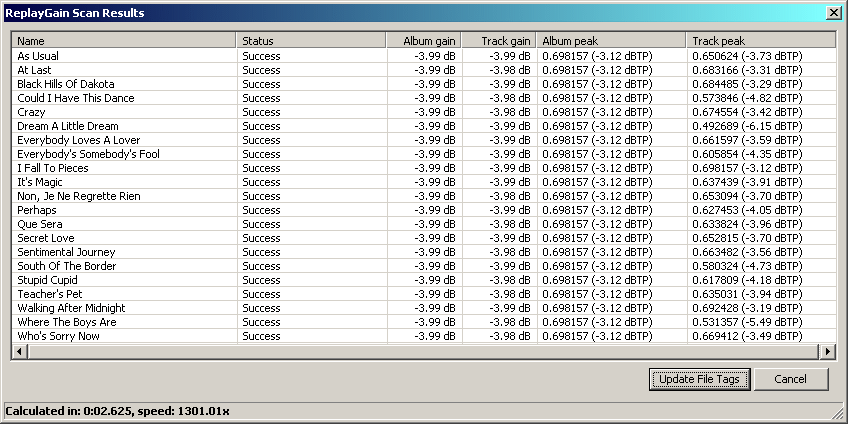Select the 'Que Sera' track row
Screen dimensions: 848x424
point(423,224)
